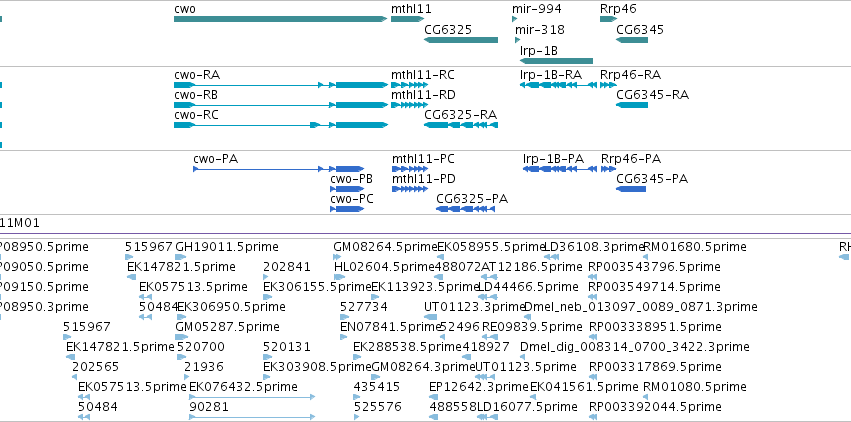Select the mthl11-PC coding feature

tap(410, 169)
